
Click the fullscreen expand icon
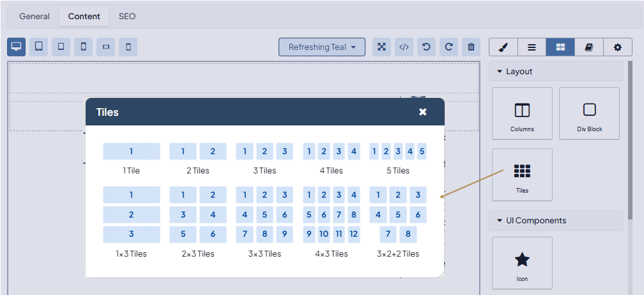pos(381,47)
